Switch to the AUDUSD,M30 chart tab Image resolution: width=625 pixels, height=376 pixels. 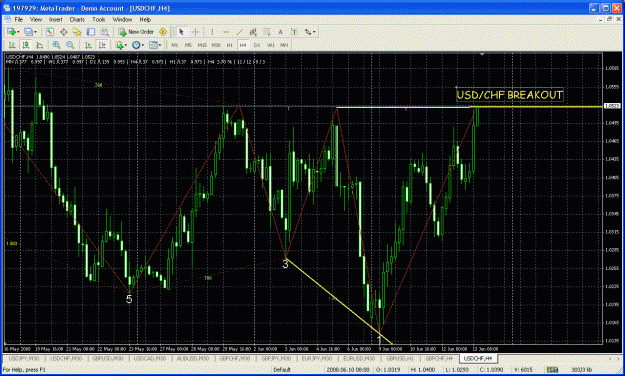coord(192,359)
